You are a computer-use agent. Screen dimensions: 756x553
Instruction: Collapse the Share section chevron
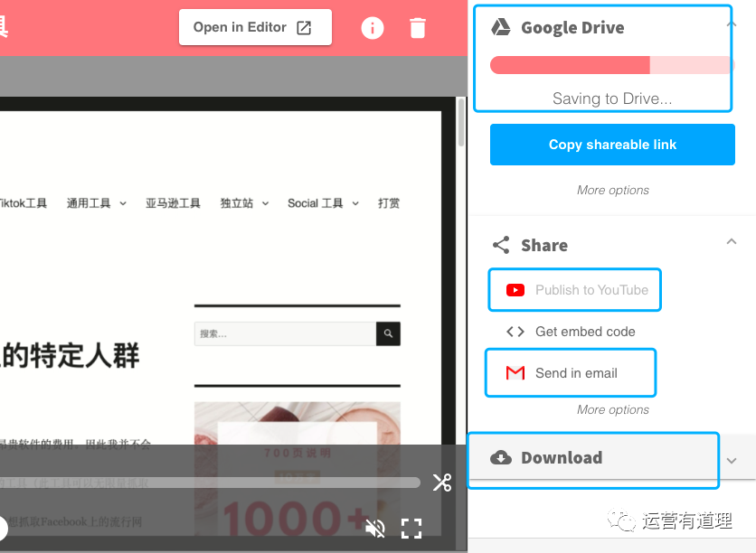pyautogui.click(x=732, y=242)
